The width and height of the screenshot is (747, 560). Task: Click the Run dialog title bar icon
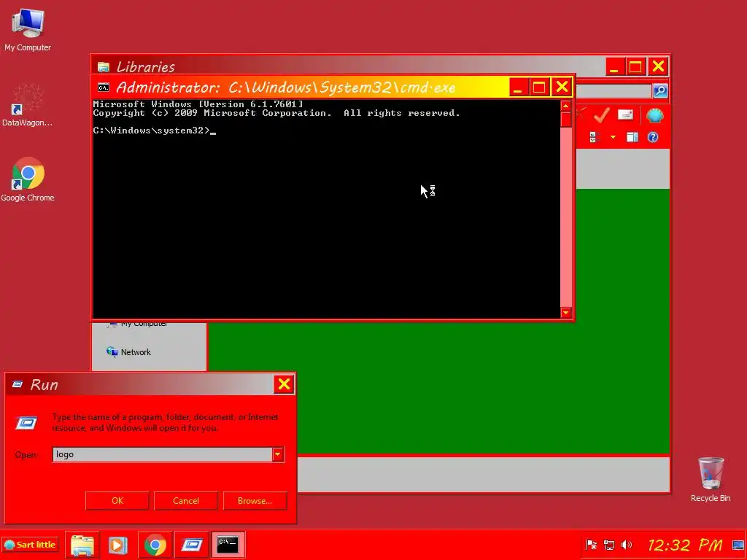pos(18,384)
